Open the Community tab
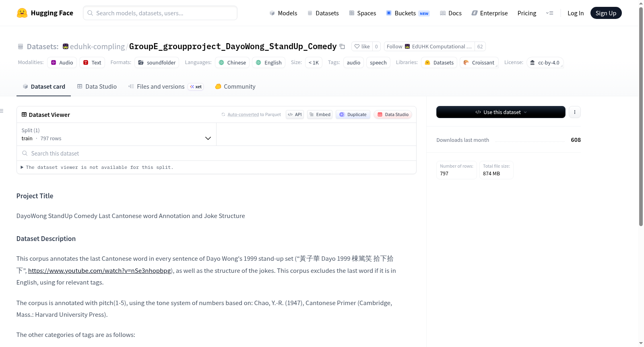 pyautogui.click(x=235, y=87)
